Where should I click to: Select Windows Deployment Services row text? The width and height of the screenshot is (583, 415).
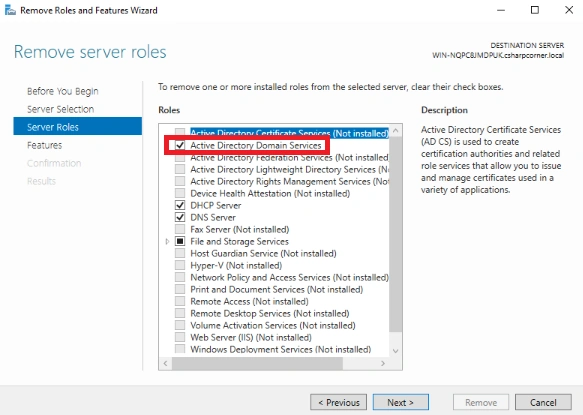(281, 349)
